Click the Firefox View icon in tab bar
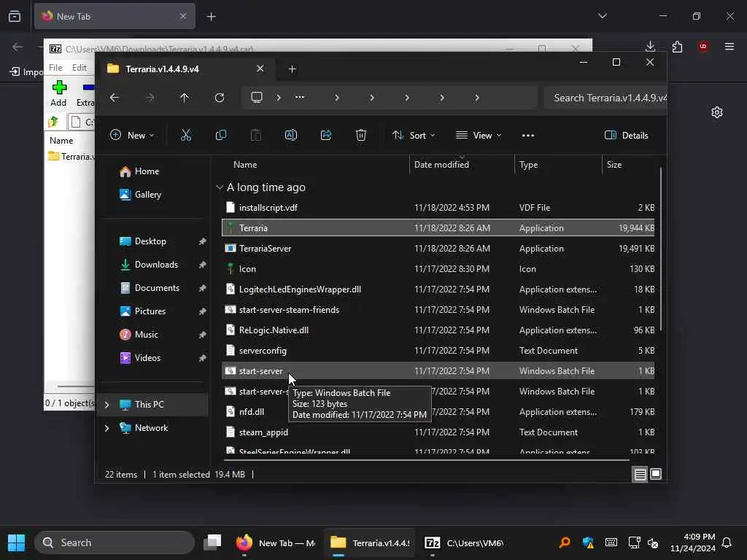Viewport: 747px width, 560px height. point(15,16)
